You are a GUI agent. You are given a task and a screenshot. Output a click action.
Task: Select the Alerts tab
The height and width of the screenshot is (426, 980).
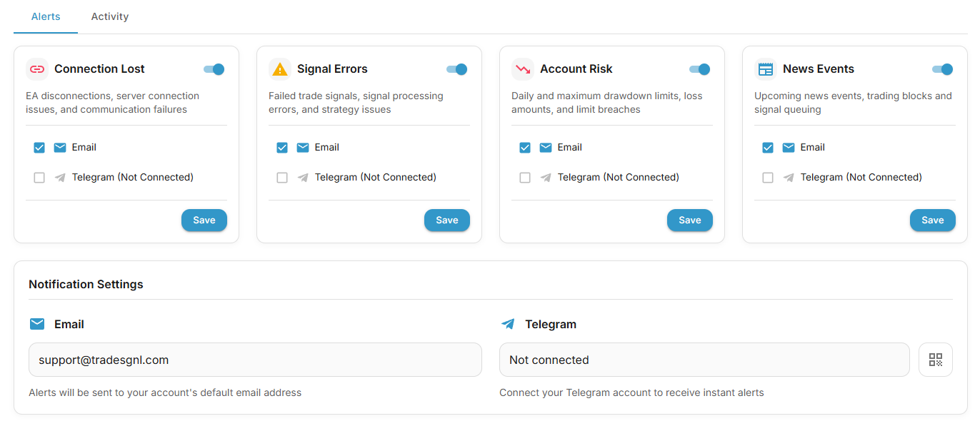click(x=45, y=16)
